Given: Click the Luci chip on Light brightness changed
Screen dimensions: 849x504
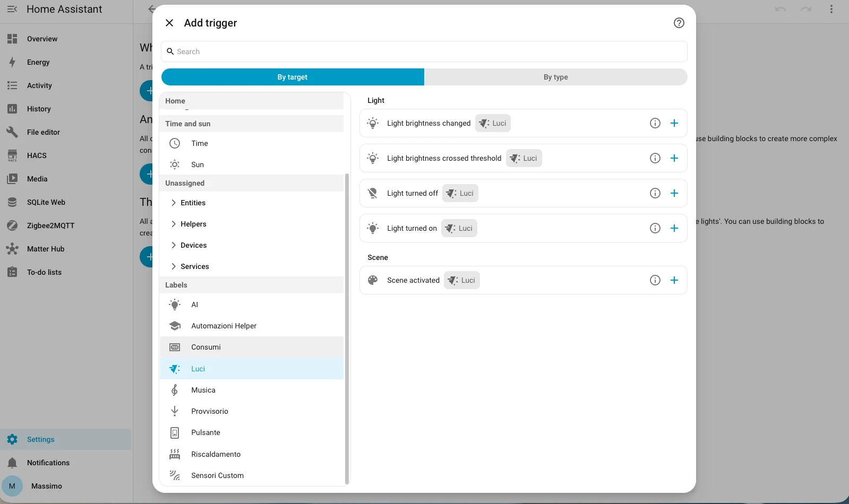Looking at the screenshot, I should (x=493, y=123).
